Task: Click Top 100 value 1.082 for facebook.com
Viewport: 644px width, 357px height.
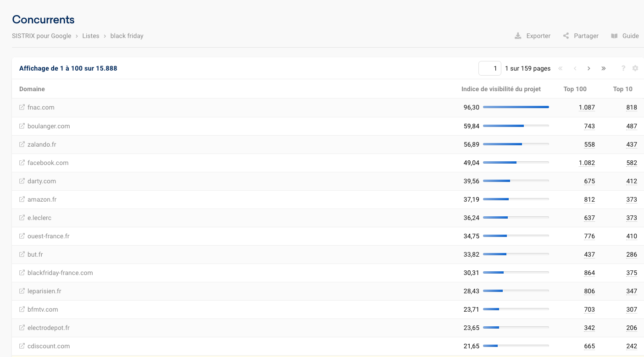Action: pyautogui.click(x=587, y=163)
